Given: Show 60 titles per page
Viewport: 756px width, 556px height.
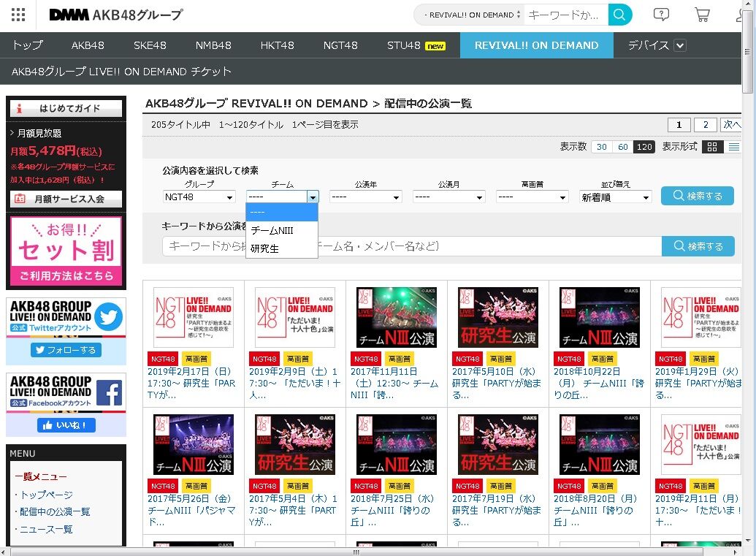Looking at the screenshot, I should tap(623, 147).
